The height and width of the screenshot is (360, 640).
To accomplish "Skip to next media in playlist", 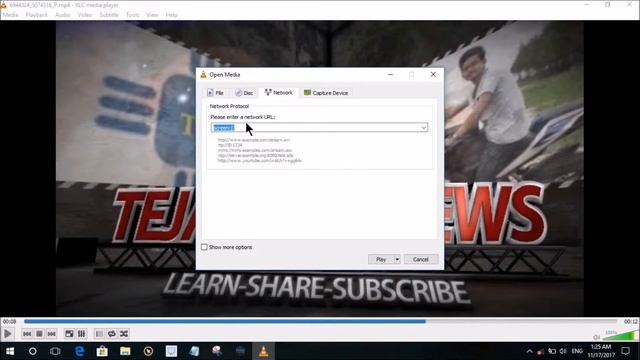I will [x=51, y=334].
